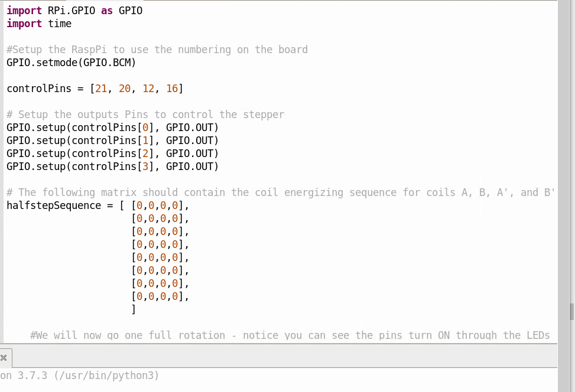The height and width of the screenshot is (392, 575).
Task: Click the 'GPIO.setmode(GPIO.BCM)' line
Action: click(71, 63)
